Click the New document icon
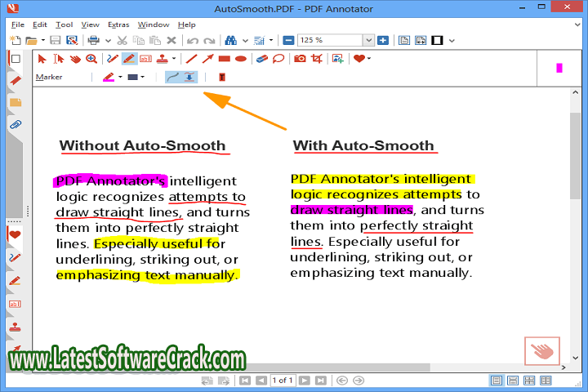The height and width of the screenshot is (392, 588). [15, 40]
